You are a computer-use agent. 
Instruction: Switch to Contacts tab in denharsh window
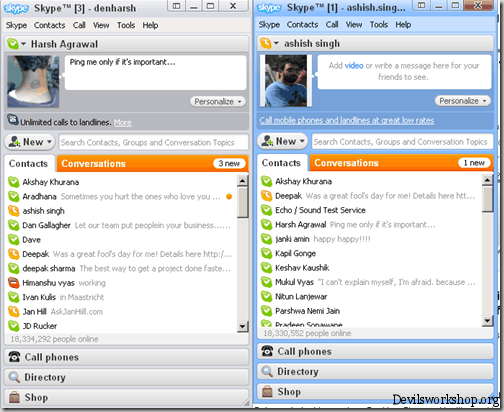[28, 164]
